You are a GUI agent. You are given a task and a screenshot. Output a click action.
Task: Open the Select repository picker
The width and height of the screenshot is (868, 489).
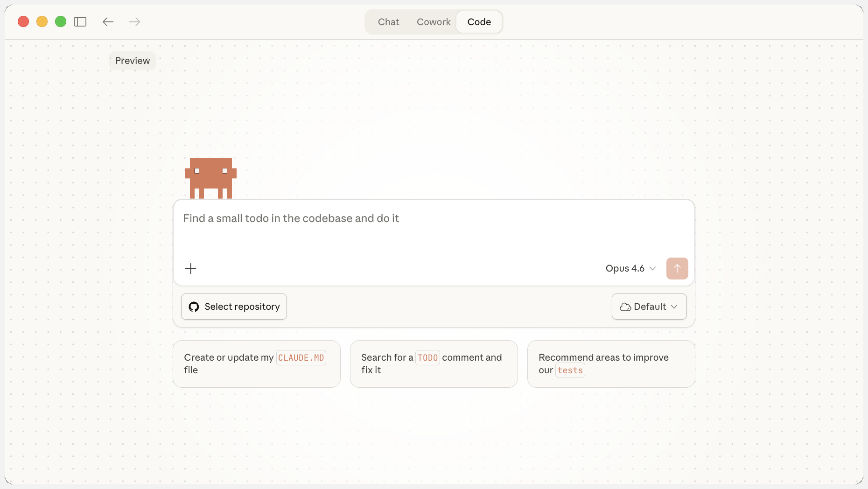[234, 307]
